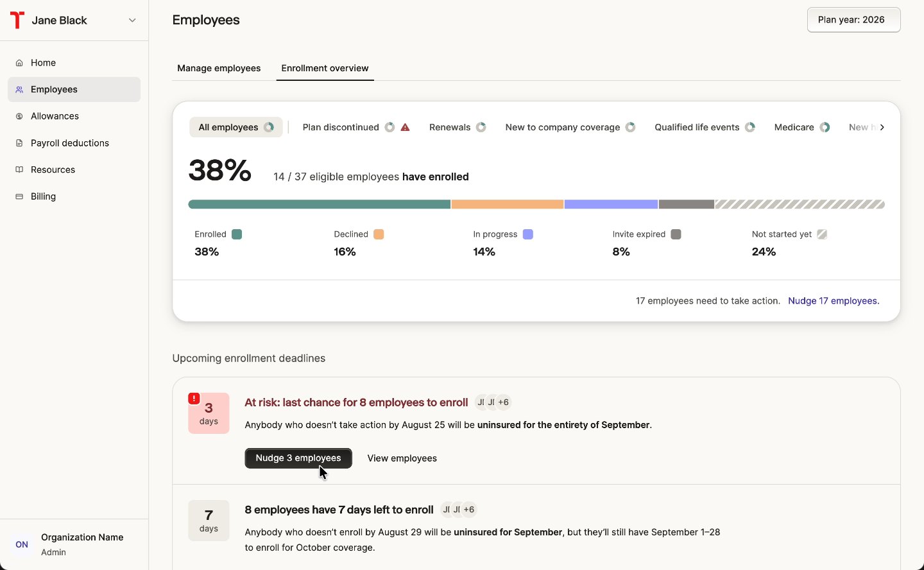Select the Qualified life events filter
This screenshot has height=570, width=924.
[705, 127]
